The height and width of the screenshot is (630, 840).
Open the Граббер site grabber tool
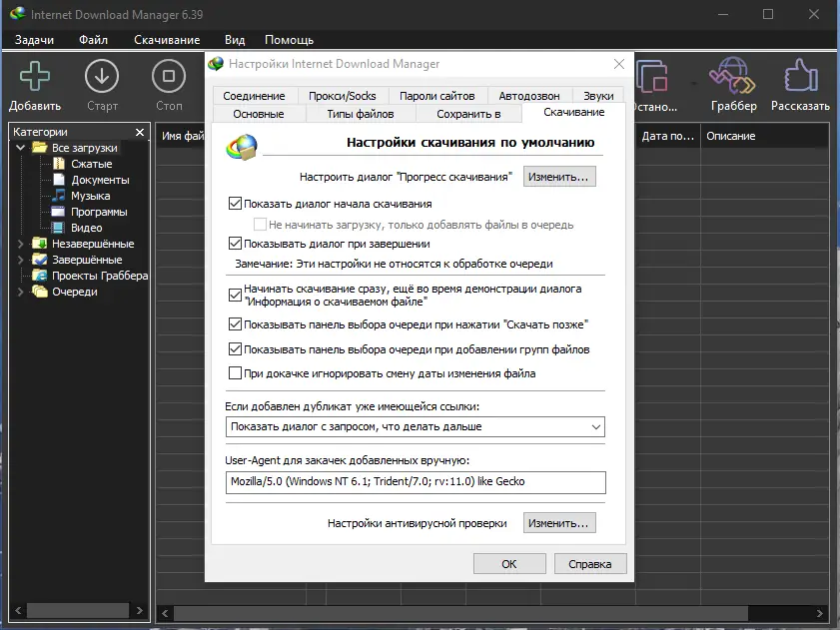coord(733,76)
